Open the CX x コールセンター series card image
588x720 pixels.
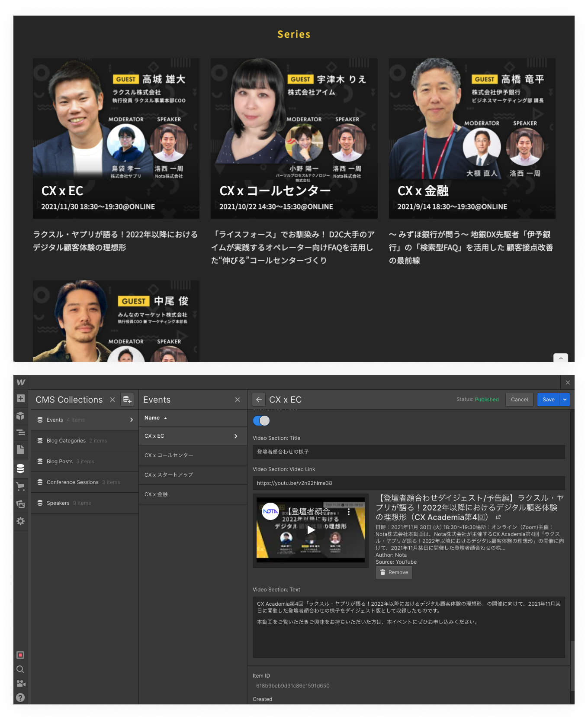click(x=294, y=138)
